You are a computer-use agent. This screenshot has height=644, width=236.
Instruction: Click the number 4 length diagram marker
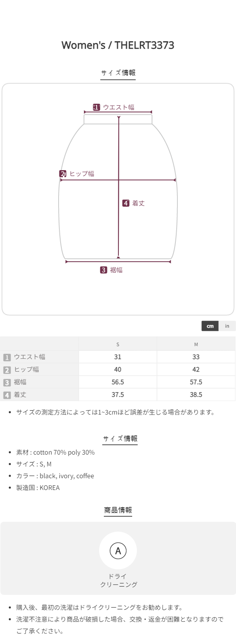[126, 203]
